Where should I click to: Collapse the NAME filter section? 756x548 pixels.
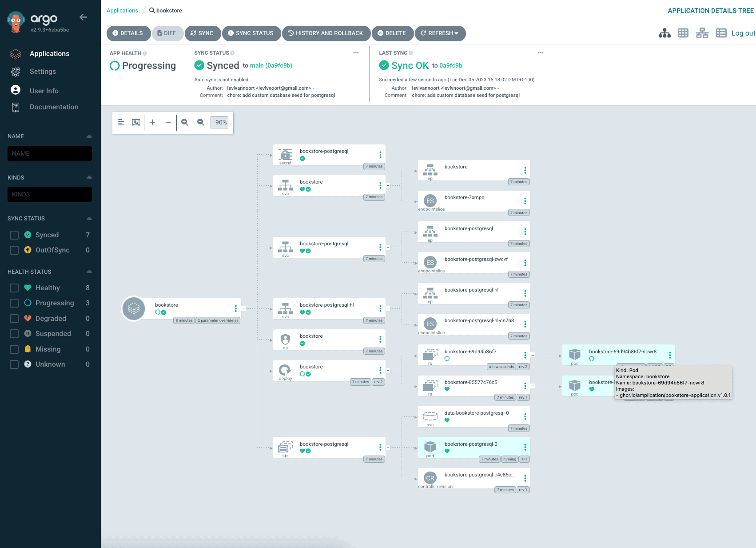89,136
